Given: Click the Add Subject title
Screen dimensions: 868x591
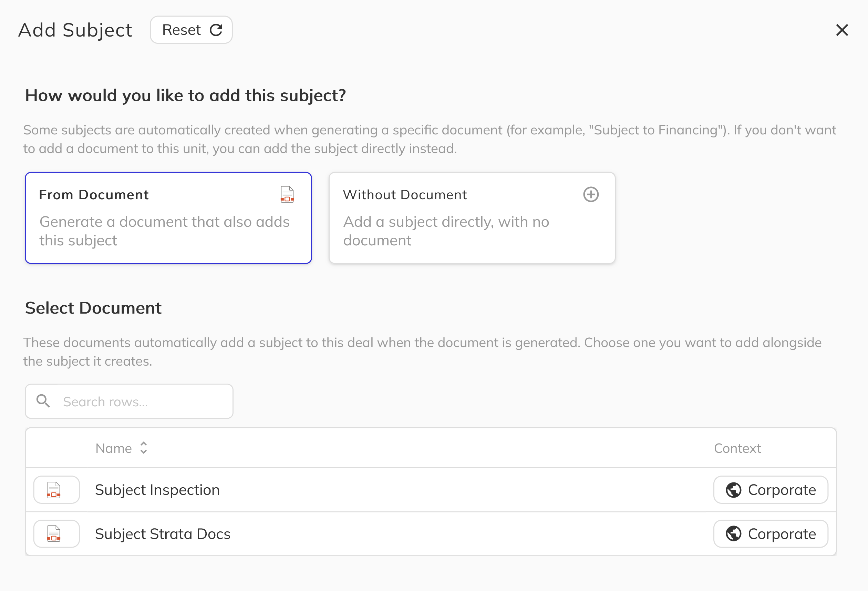Looking at the screenshot, I should [75, 30].
